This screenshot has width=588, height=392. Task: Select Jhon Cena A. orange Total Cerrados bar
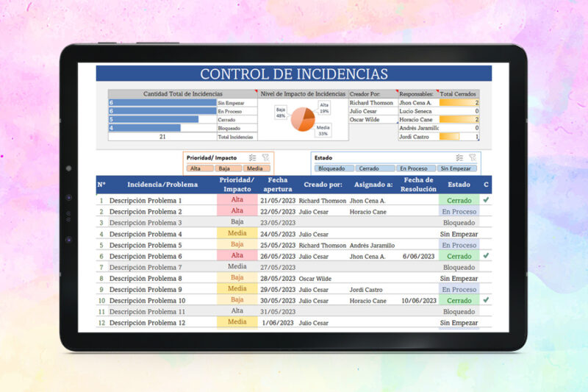point(459,103)
